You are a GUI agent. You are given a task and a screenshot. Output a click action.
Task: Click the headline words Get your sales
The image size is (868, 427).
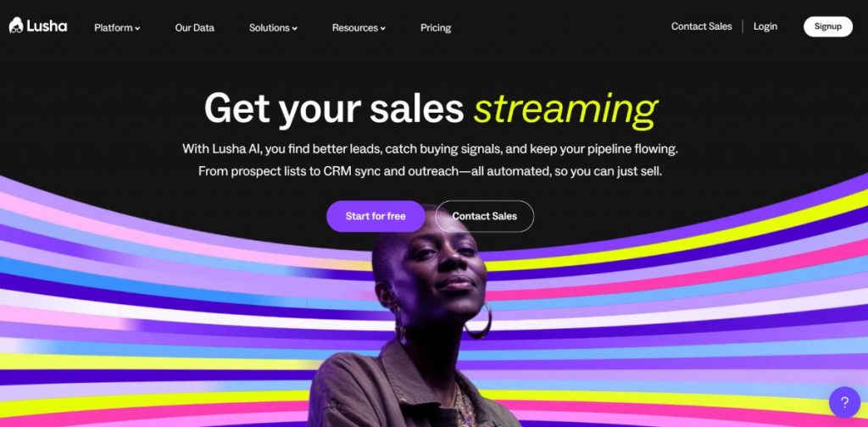tap(334, 109)
